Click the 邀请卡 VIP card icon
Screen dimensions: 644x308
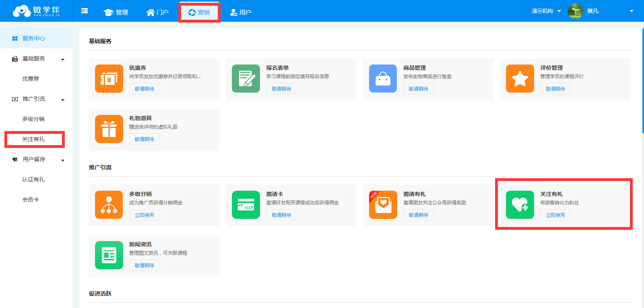246,205
